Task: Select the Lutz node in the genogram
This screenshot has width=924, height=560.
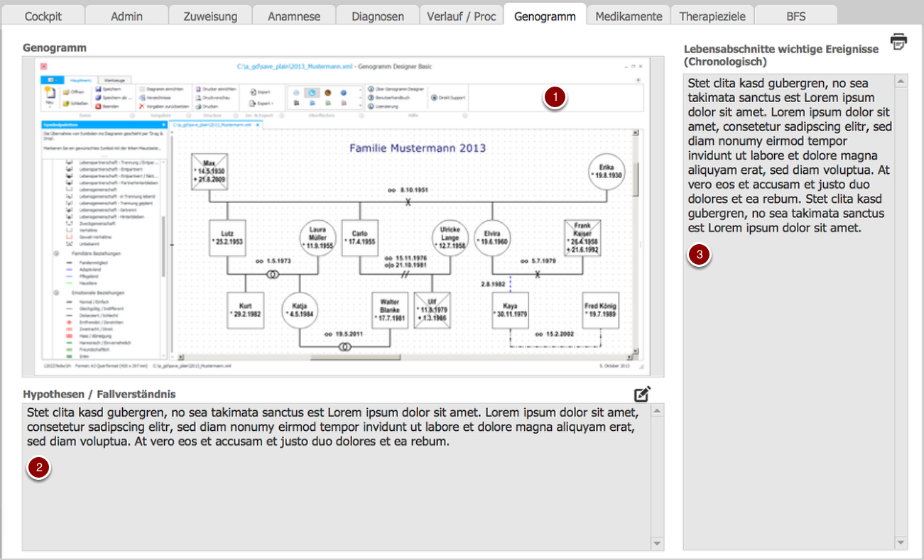Action: click(x=227, y=238)
